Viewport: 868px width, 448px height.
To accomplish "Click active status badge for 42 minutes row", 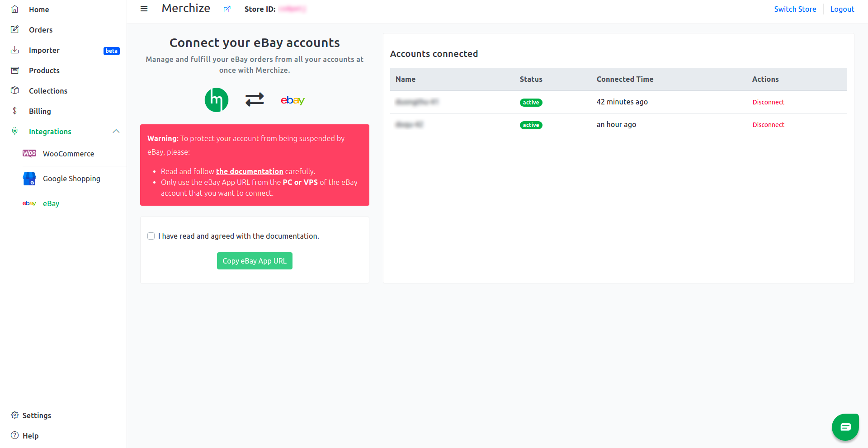I will (531, 103).
